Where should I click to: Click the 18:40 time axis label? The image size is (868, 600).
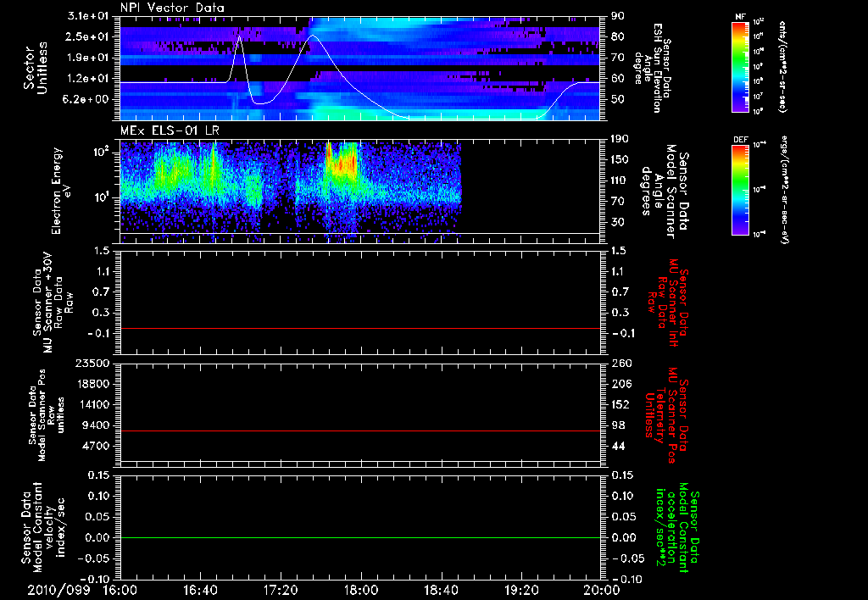pos(441,590)
